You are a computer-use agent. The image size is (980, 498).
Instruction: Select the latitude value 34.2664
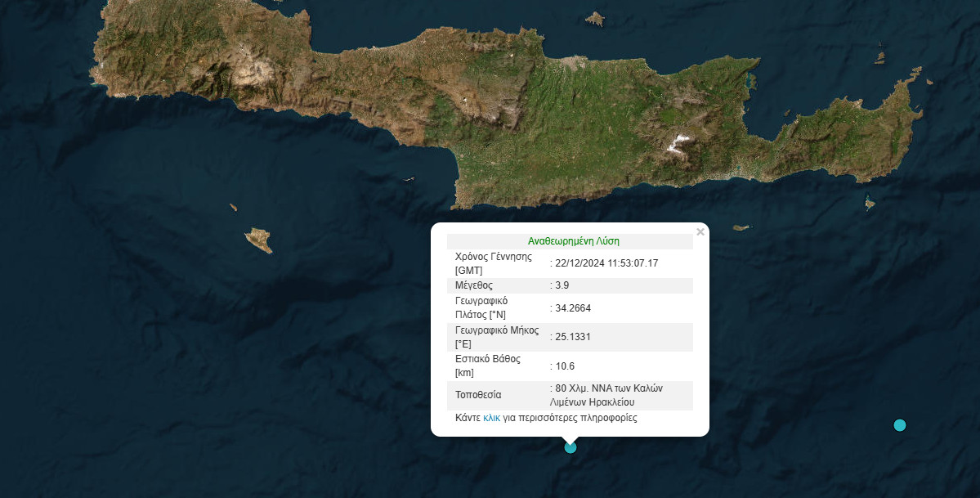tap(573, 307)
